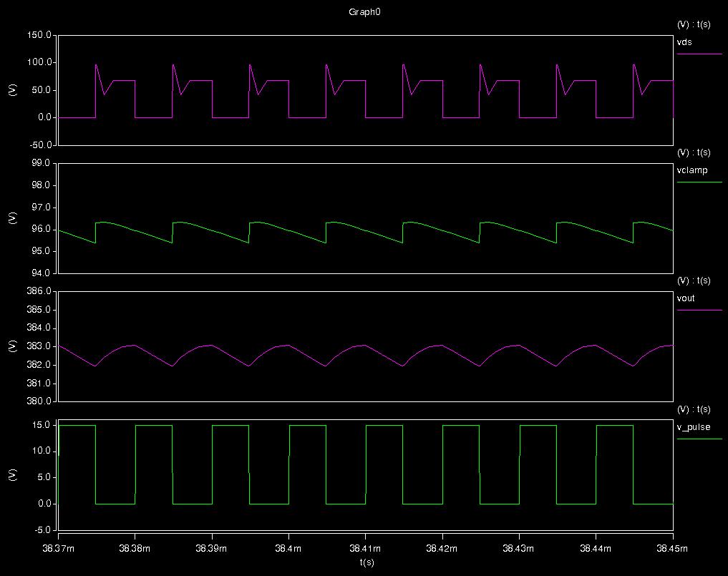Click the 38.39m time axis label
The height and width of the screenshot is (576, 728).
click(x=211, y=549)
